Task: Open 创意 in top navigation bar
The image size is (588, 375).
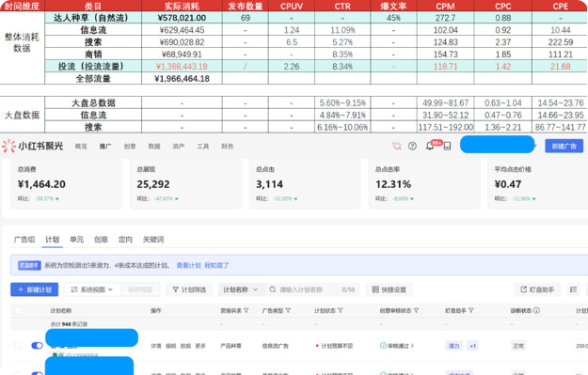Action: pyautogui.click(x=130, y=146)
